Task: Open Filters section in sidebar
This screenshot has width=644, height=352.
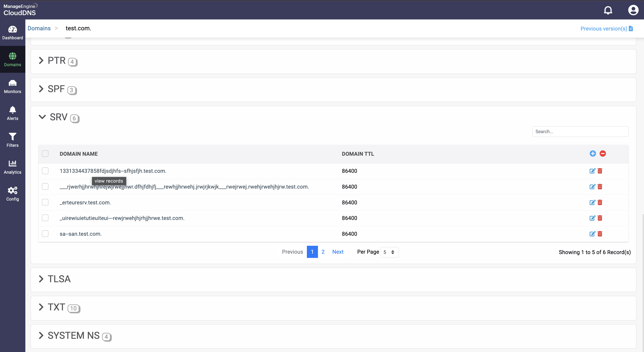Action: [13, 140]
